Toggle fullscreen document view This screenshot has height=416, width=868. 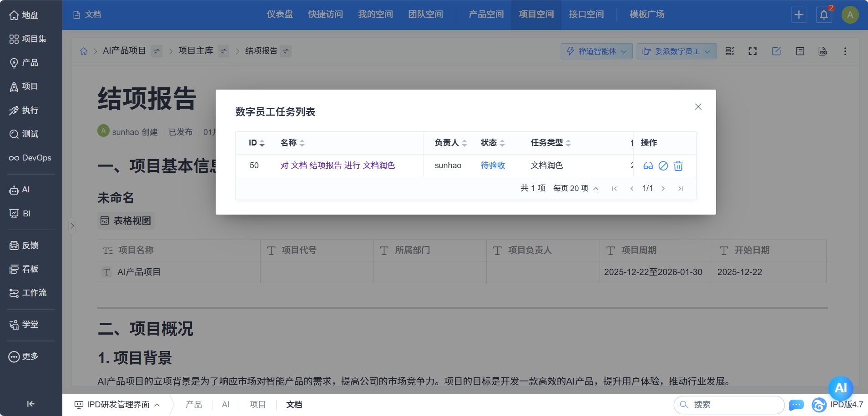pos(752,51)
